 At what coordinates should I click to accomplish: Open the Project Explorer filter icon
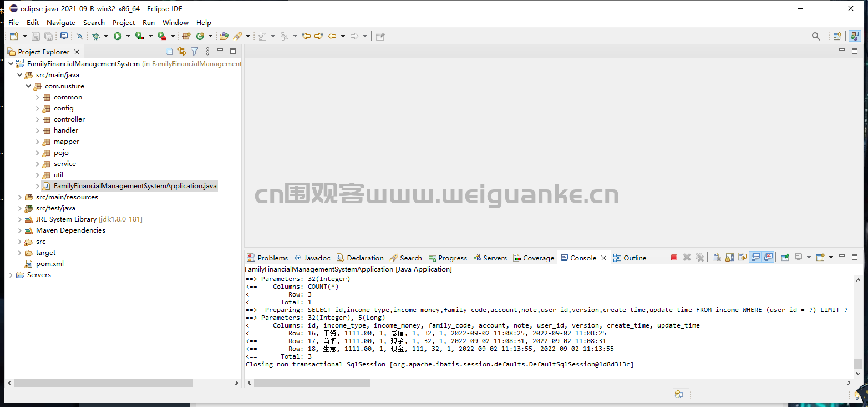194,52
